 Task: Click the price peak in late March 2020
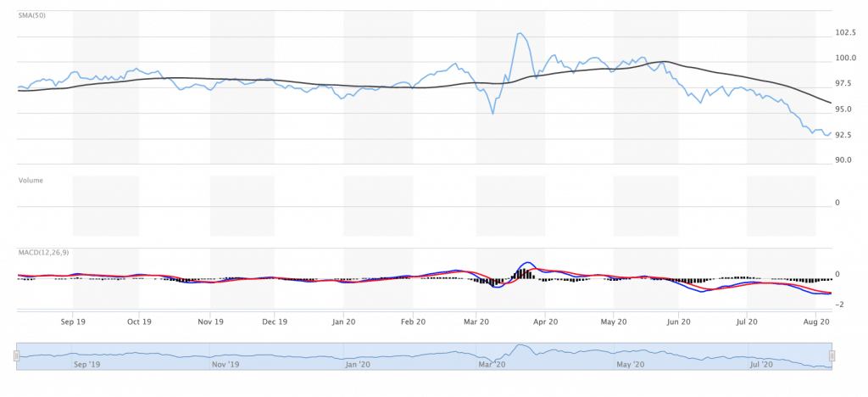(520, 34)
